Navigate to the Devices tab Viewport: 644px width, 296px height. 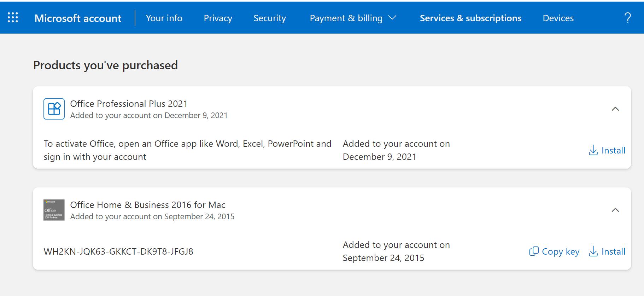[558, 18]
